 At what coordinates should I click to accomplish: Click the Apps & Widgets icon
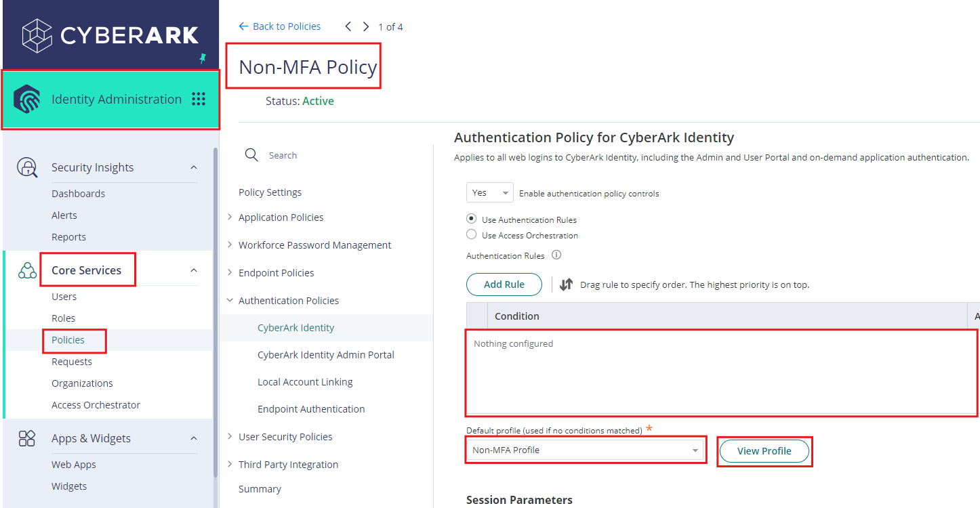[x=27, y=438]
